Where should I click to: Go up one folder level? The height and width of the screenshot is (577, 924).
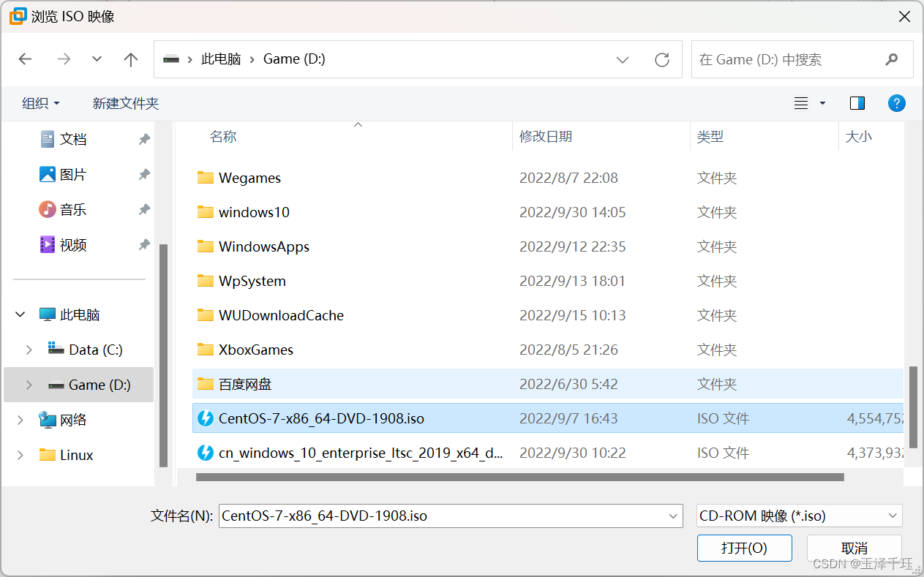click(x=131, y=59)
